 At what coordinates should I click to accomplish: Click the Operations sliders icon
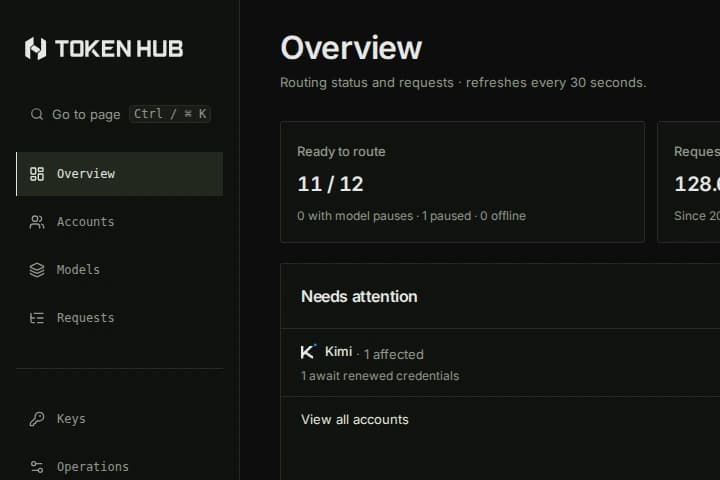click(x=37, y=467)
